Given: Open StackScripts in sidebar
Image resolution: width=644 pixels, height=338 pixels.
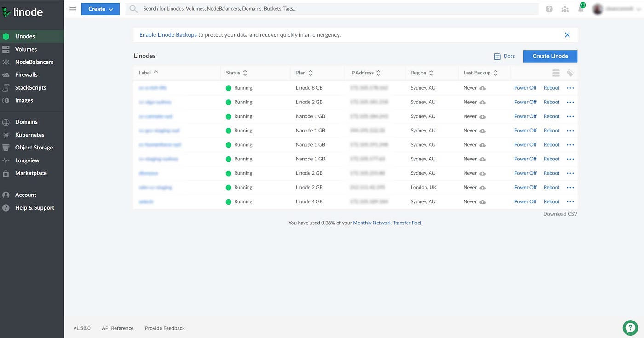Looking at the screenshot, I should pos(32,87).
